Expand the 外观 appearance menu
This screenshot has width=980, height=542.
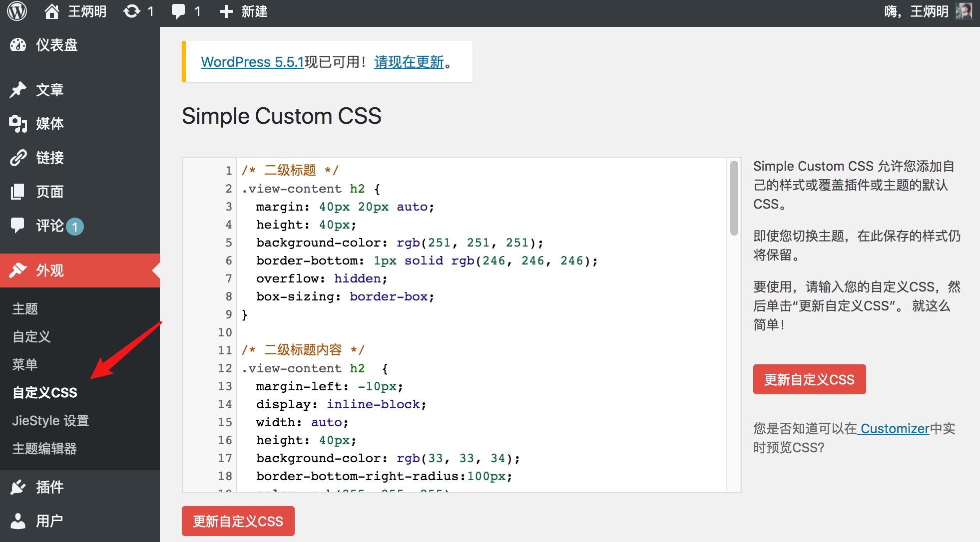[x=49, y=271]
